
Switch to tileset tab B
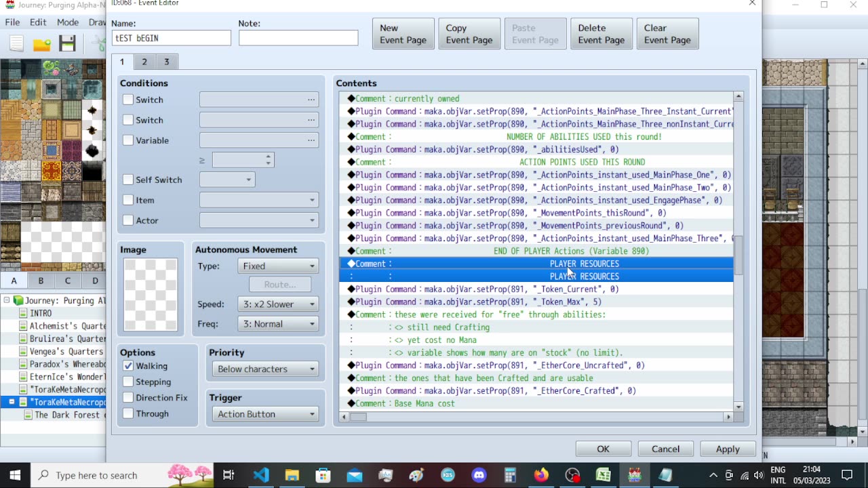click(x=40, y=280)
